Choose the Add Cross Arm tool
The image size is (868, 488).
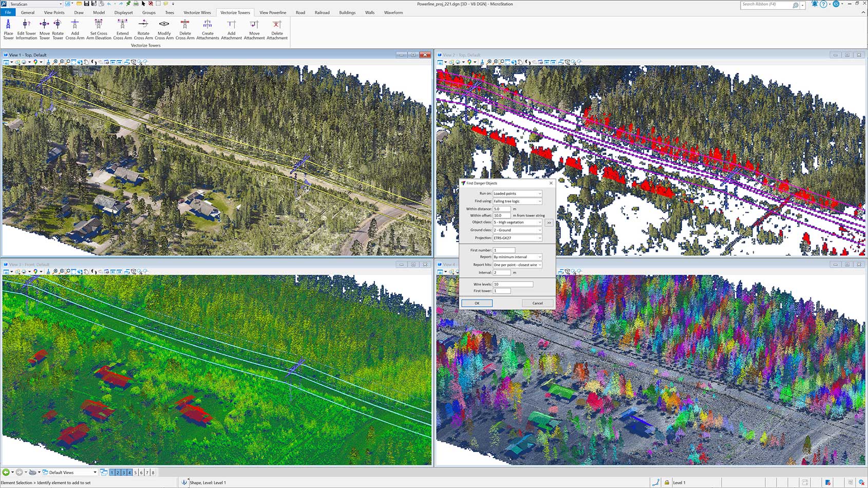[x=74, y=29]
